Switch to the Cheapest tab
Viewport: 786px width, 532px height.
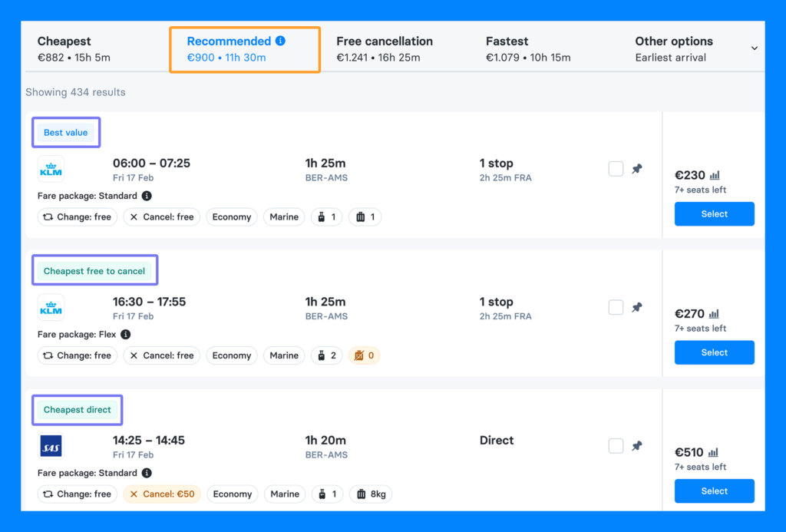pyautogui.click(x=74, y=49)
